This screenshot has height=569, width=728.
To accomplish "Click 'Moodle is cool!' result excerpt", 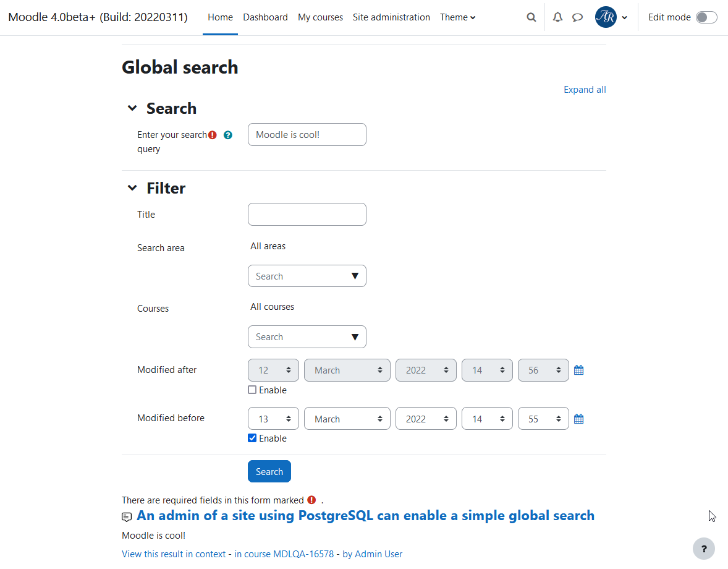I will [x=153, y=536].
